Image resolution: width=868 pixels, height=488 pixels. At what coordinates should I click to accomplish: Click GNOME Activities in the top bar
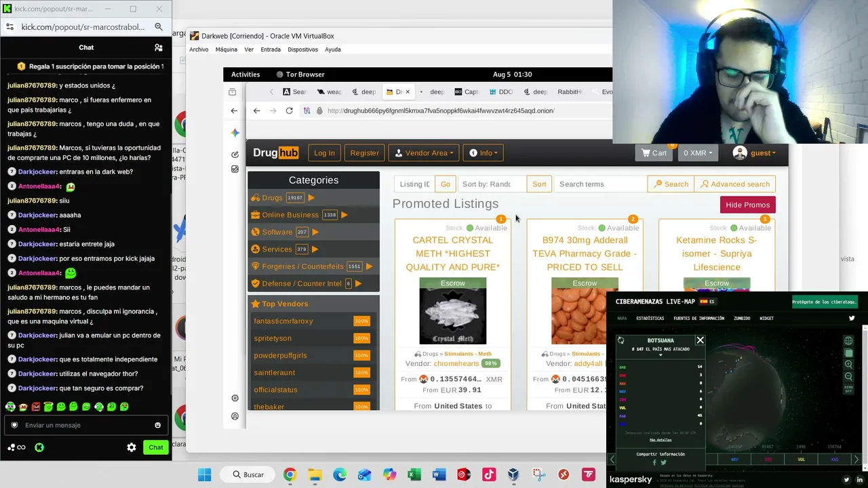click(x=245, y=75)
